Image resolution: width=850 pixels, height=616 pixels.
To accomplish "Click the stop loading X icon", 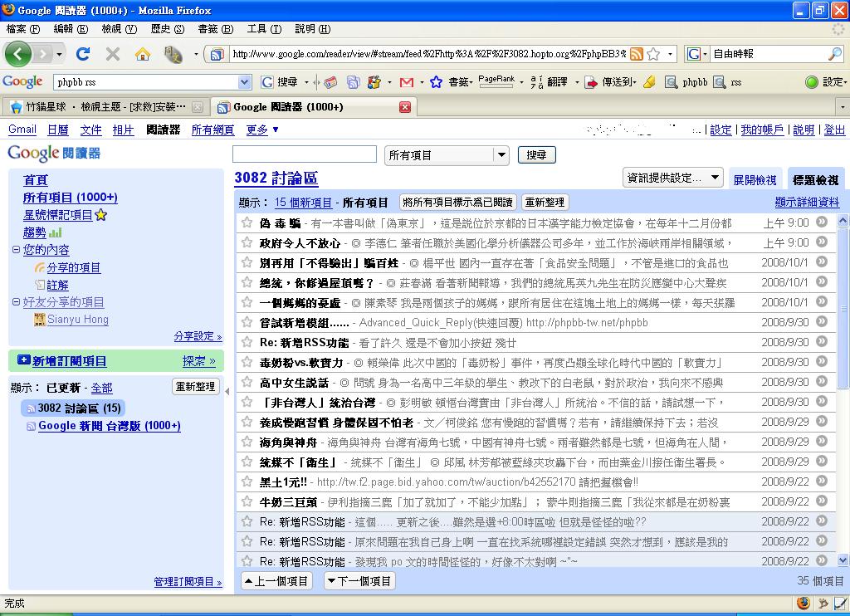I will [113, 54].
